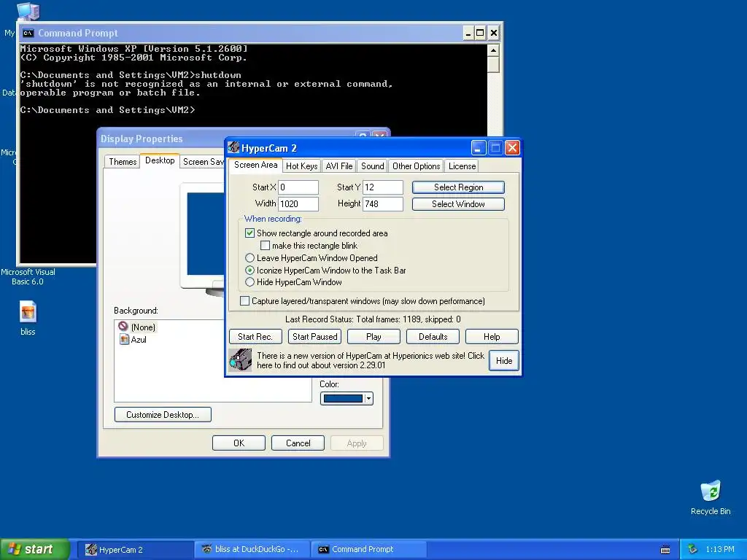Click the Last Record Status text
The width and height of the screenshot is (747, 560).
[x=373, y=319]
